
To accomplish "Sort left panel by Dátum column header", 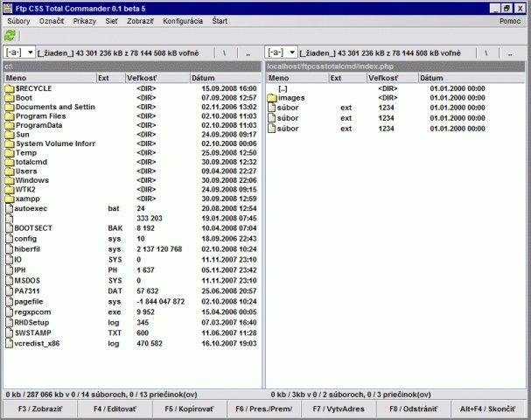I will coord(225,78).
